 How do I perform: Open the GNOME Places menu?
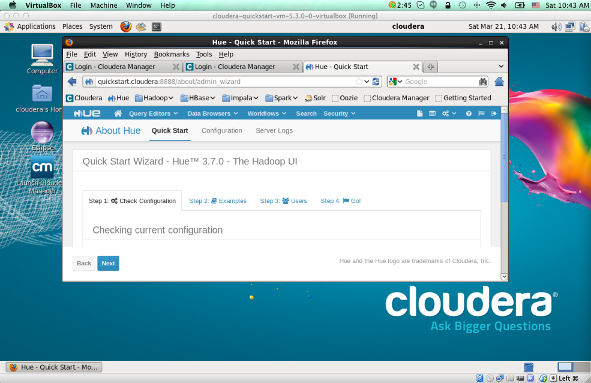point(72,26)
